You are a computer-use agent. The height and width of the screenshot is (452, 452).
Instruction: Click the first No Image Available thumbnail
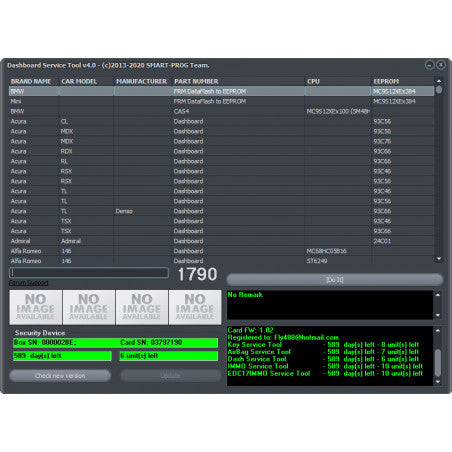36,307
